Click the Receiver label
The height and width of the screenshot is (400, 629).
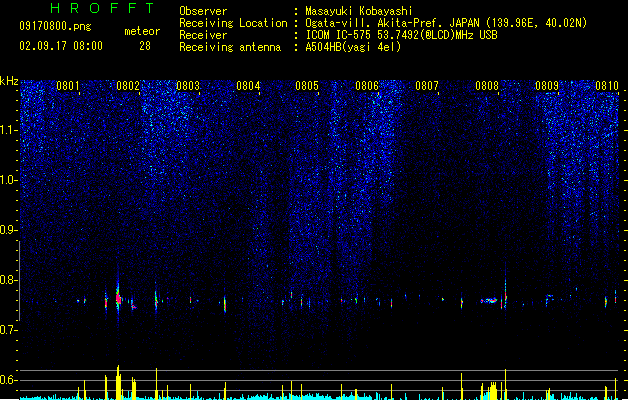203,35
